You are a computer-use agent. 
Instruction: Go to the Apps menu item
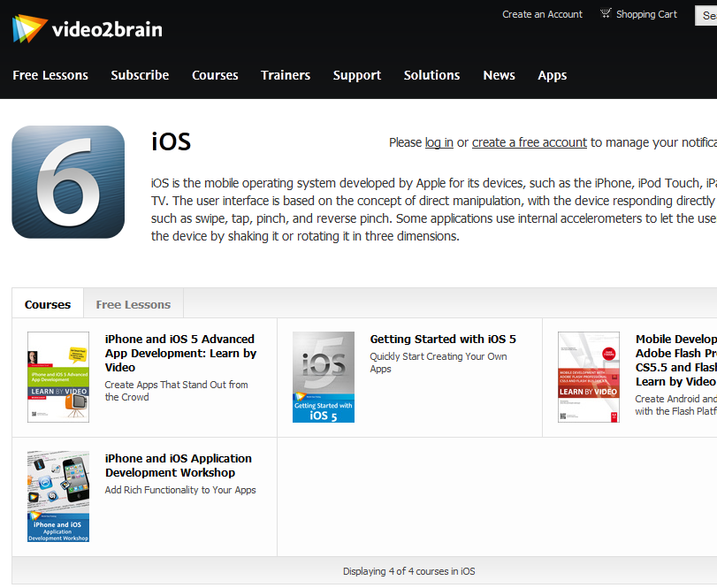(x=553, y=75)
